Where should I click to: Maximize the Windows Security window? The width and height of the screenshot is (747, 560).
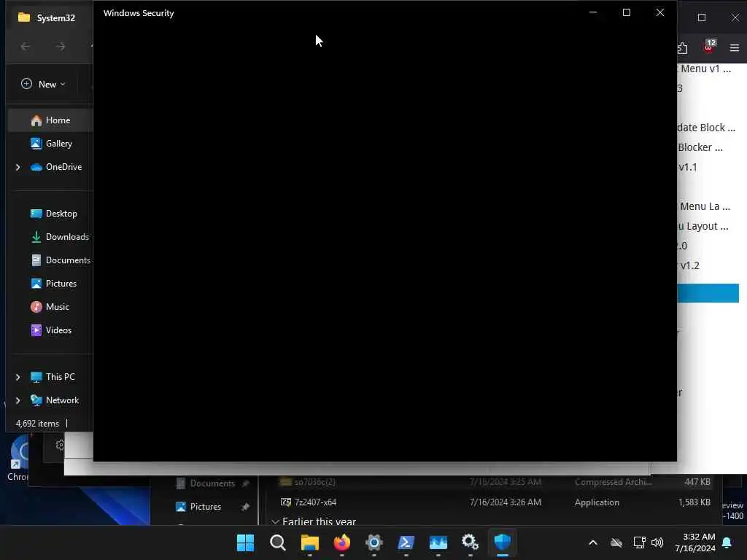(x=627, y=13)
